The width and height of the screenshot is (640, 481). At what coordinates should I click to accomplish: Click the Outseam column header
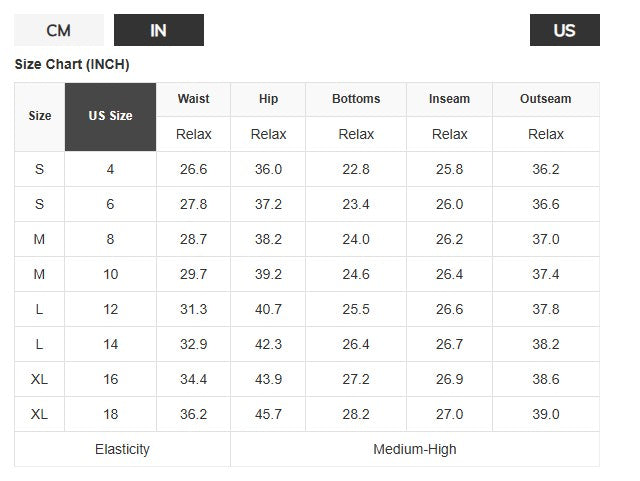(545, 99)
